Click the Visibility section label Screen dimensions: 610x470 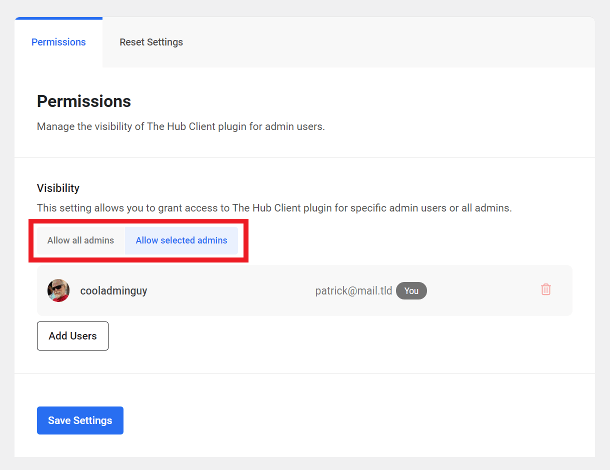click(x=58, y=188)
